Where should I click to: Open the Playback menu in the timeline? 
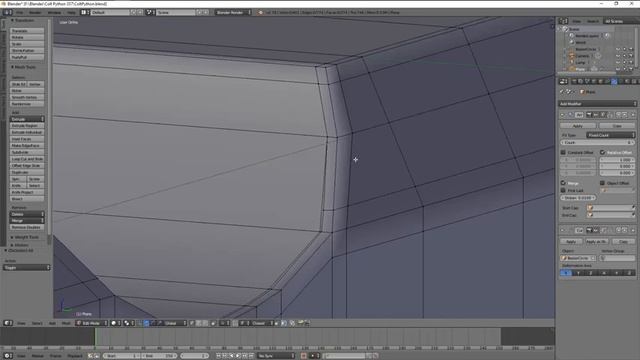click(75, 356)
